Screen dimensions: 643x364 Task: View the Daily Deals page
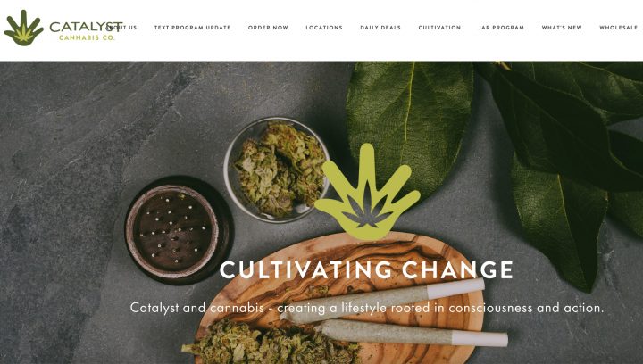(x=380, y=28)
